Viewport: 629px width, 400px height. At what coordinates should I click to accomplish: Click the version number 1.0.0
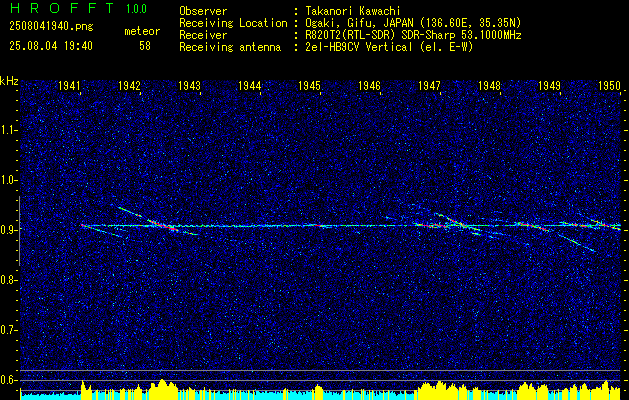(136, 9)
